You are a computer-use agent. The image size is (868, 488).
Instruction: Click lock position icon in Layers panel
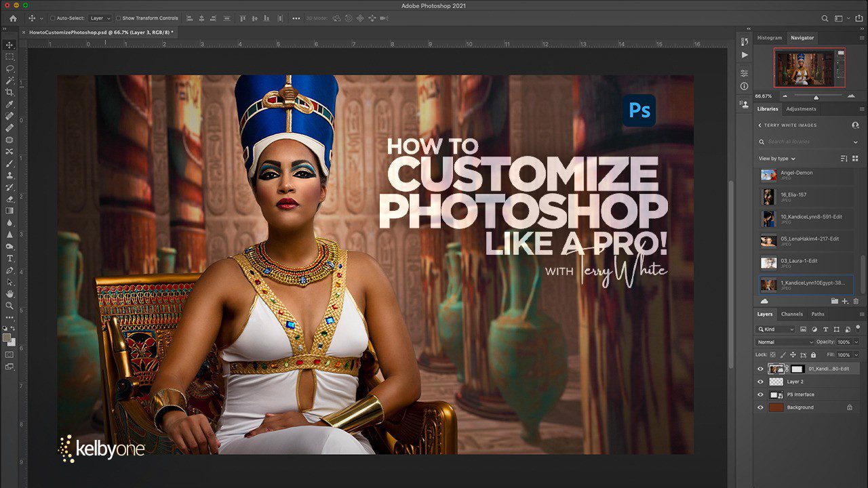(x=794, y=354)
